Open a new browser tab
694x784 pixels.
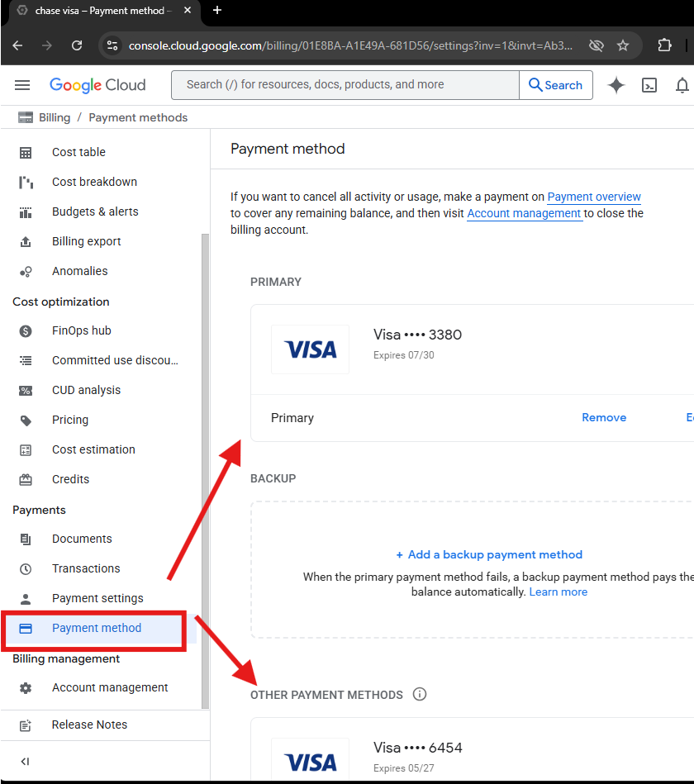pyautogui.click(x=217, y=10)
